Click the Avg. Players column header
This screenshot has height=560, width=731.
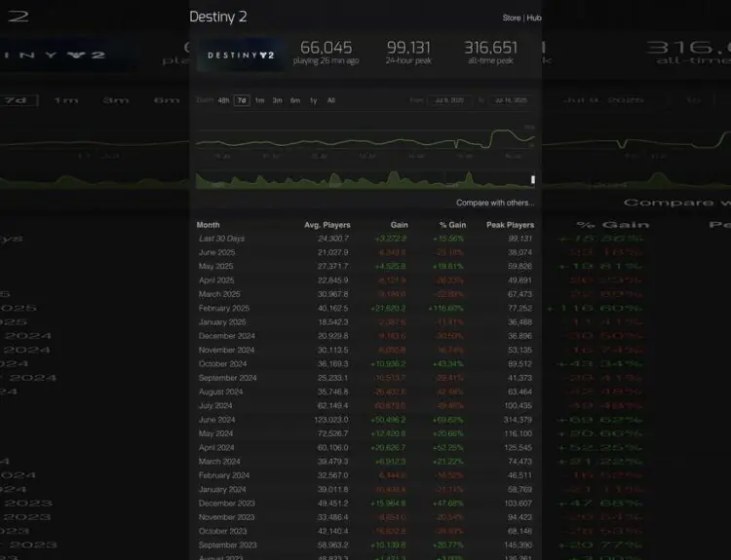327,225
